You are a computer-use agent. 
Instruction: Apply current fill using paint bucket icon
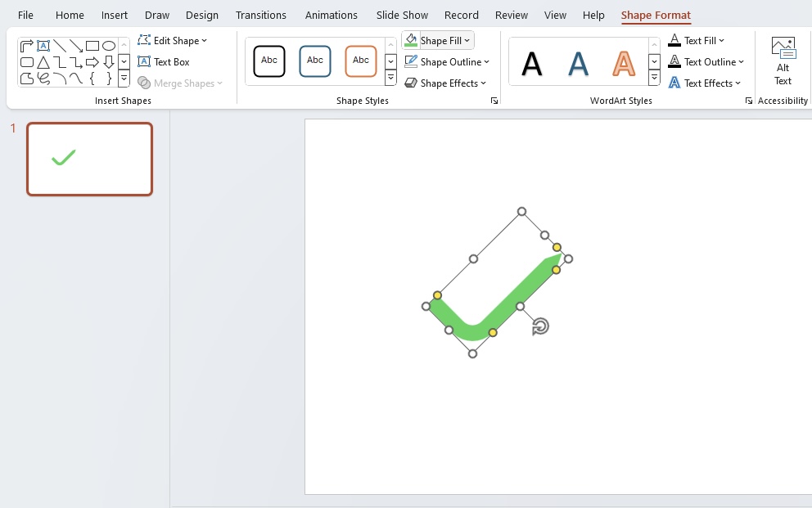pyautogui.click(x=411, y=40)
